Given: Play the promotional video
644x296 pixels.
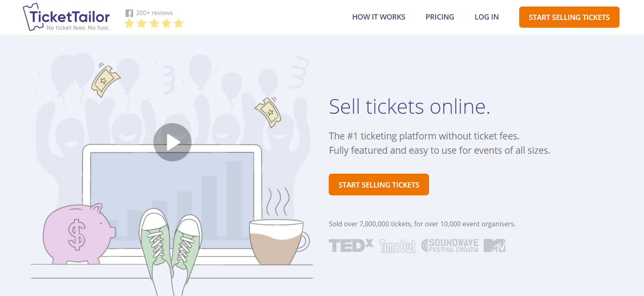Looking at the screenshot, I should (x=173, y=141).
